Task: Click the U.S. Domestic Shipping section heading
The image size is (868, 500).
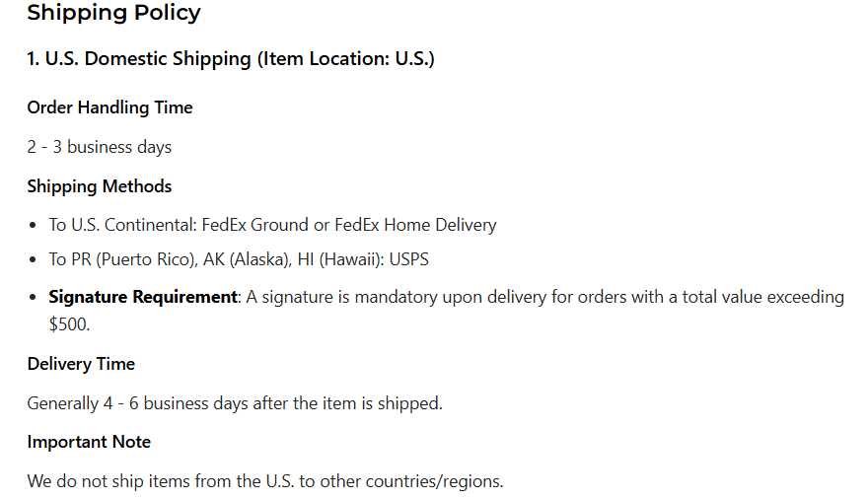Action: [231, 59]
